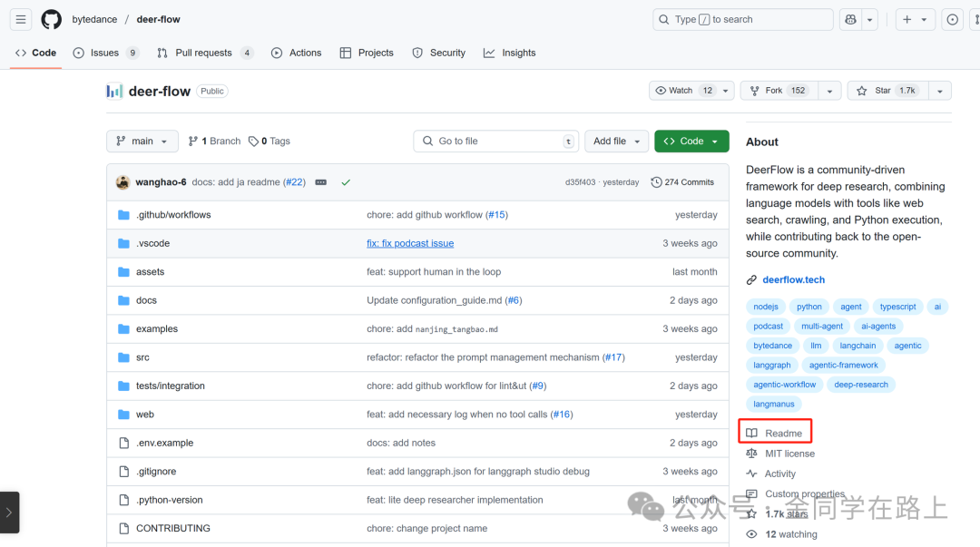Open pull request #15 link

pos(497,214)
